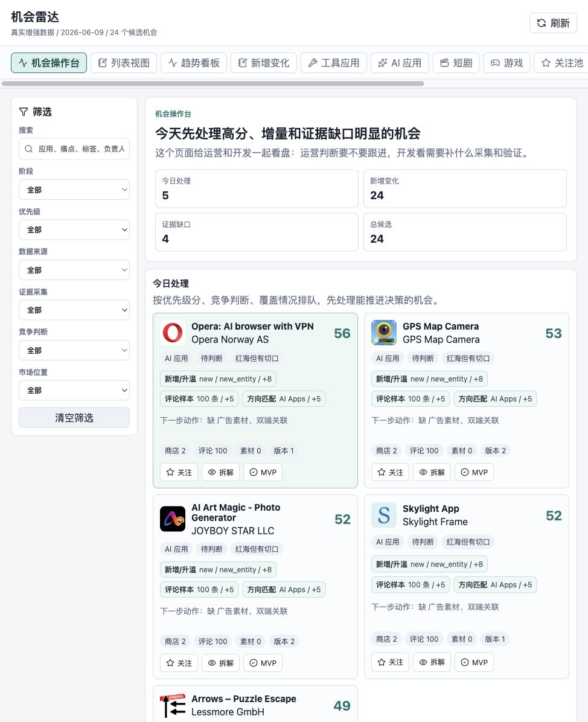This screenshot has height=722, width=588.
Task: Open the 工具应用 tab
Action: point(333,63)
